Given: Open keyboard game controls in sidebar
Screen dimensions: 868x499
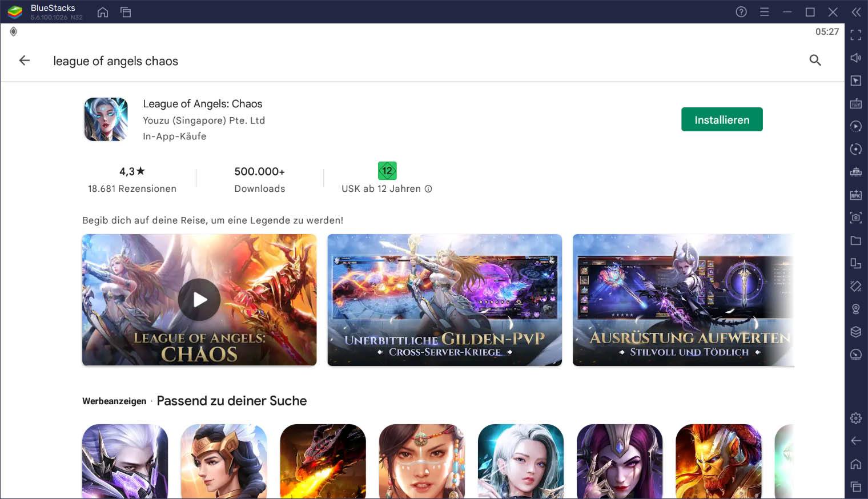Looking at the screenshot, I should coord(855,103).
